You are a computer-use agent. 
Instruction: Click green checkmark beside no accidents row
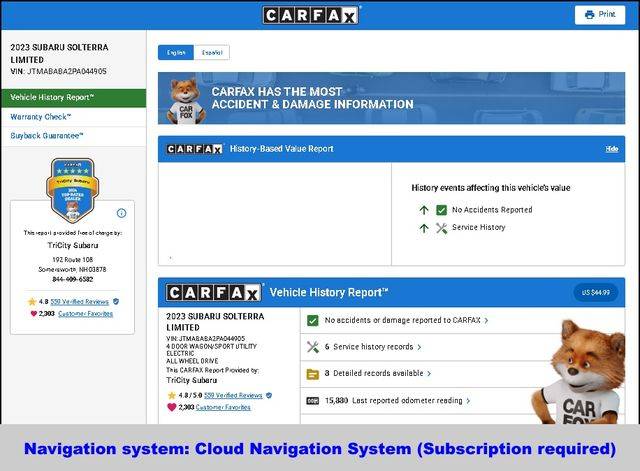pos(313,320)
